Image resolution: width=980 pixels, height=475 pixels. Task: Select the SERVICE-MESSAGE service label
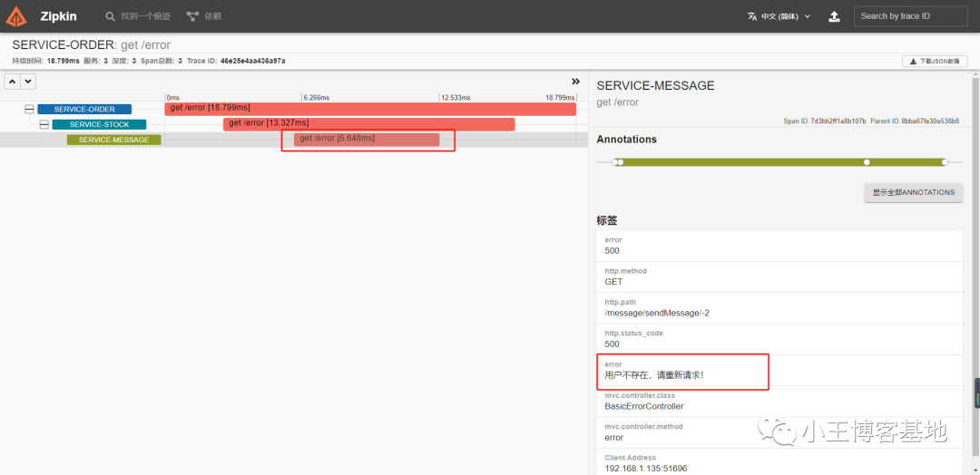(x=113, y=140)
